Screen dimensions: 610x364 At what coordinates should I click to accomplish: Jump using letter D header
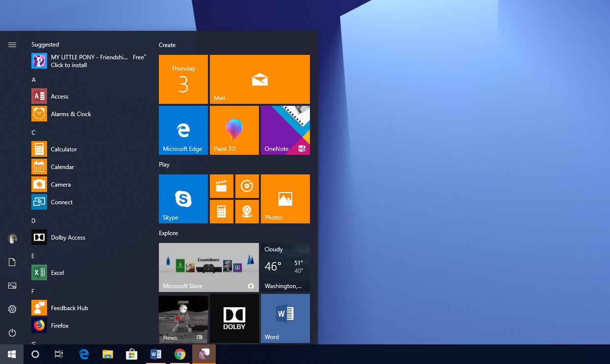[34, 221]
